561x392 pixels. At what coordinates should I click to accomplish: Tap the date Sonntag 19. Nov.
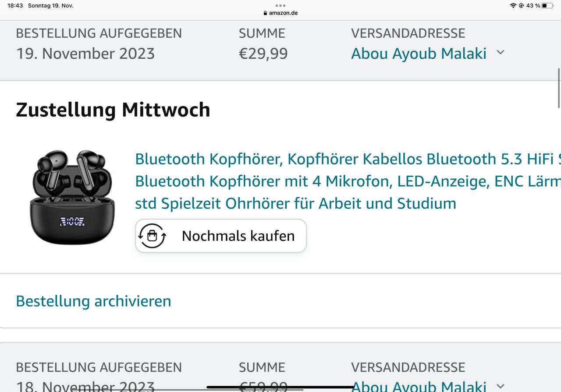coord(50,6)
